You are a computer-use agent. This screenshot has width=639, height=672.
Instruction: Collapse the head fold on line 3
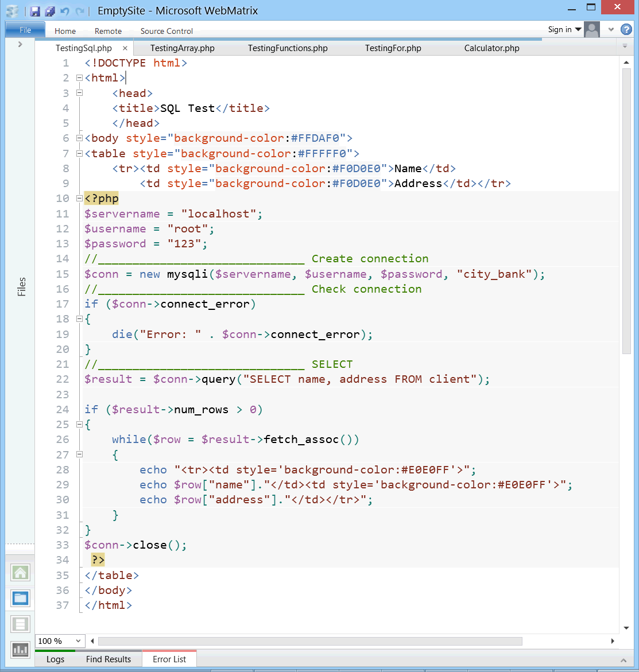pos(79,92)
